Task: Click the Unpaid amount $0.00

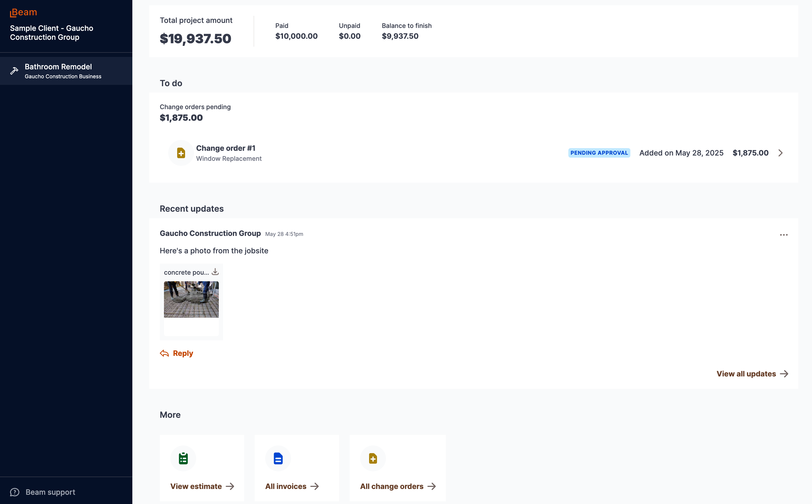Action: (350, 36)
